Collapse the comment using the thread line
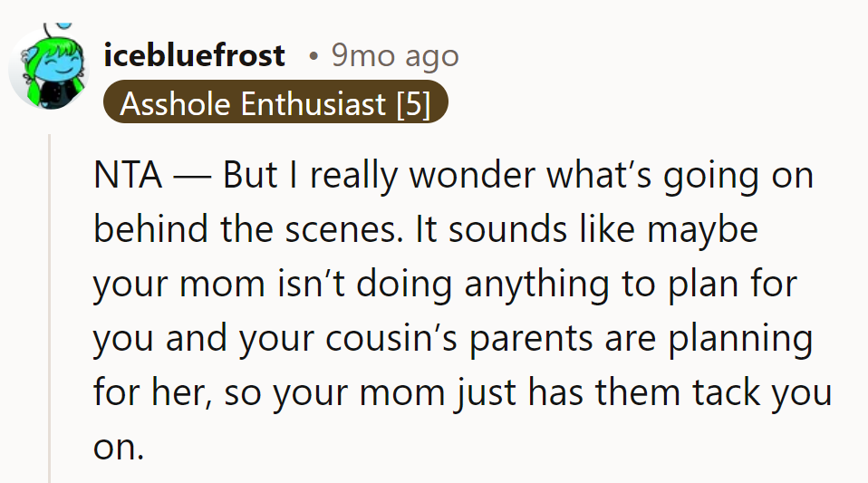 coord(52,308)
